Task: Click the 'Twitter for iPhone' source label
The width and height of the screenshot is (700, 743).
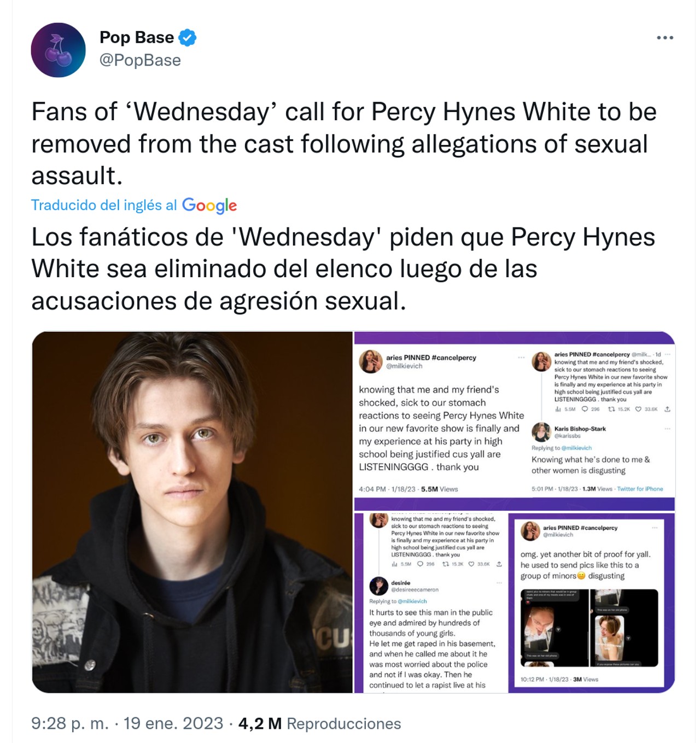Action: [640, 489]
